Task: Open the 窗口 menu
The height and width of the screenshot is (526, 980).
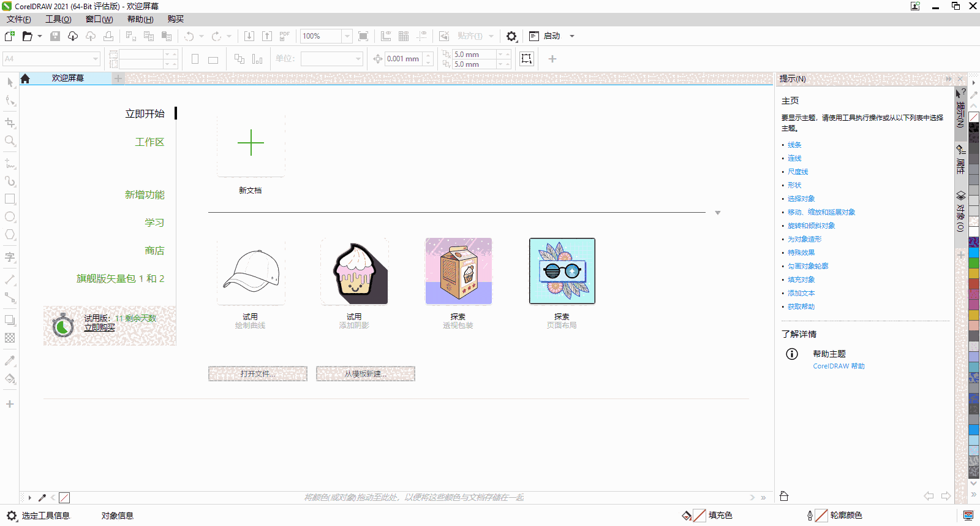Action: pos(99,20)
